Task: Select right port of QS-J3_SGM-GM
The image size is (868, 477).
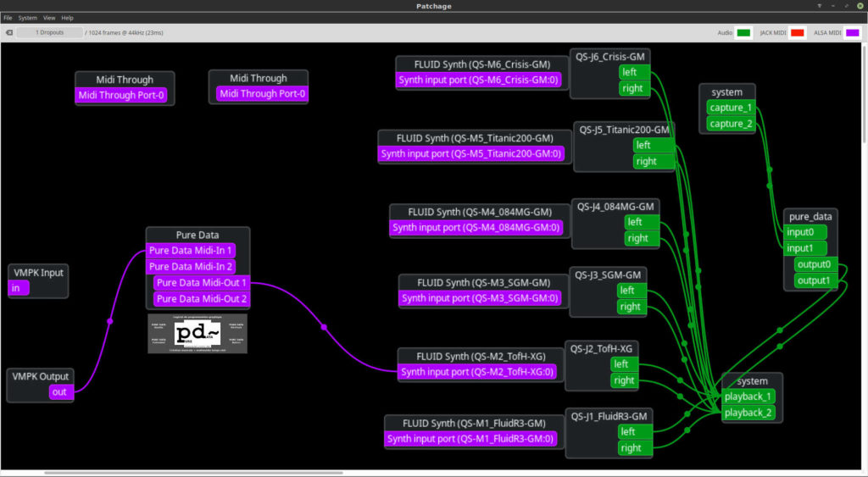Action: [x=632, y=307]
